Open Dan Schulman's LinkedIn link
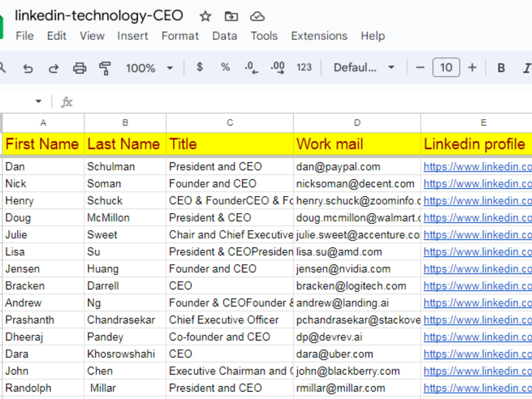This screenshot has width=532, height=399. tap(477, 167)
